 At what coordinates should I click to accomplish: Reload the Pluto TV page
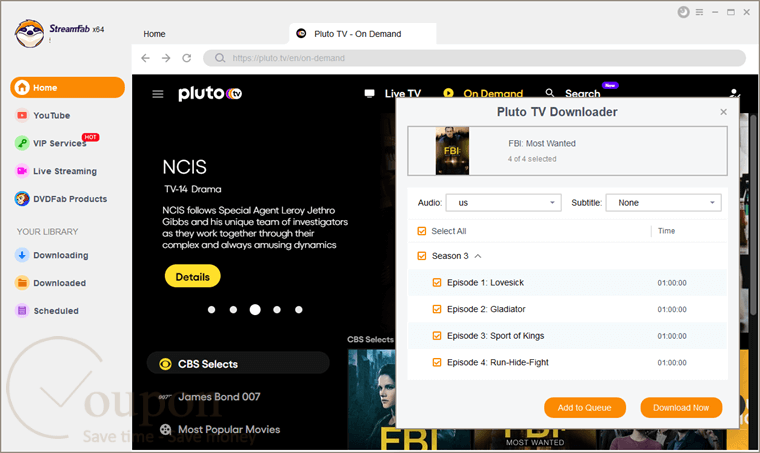[187, 58]
